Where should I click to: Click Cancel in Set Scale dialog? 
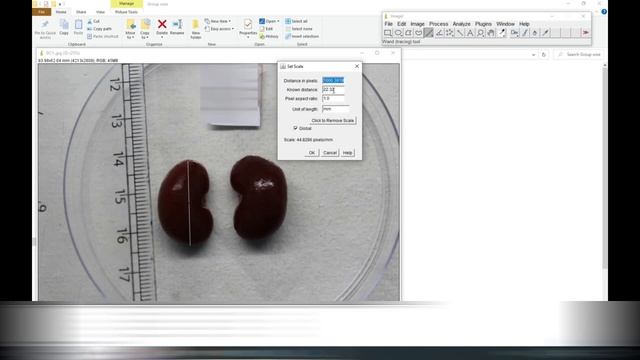point(330,153)
